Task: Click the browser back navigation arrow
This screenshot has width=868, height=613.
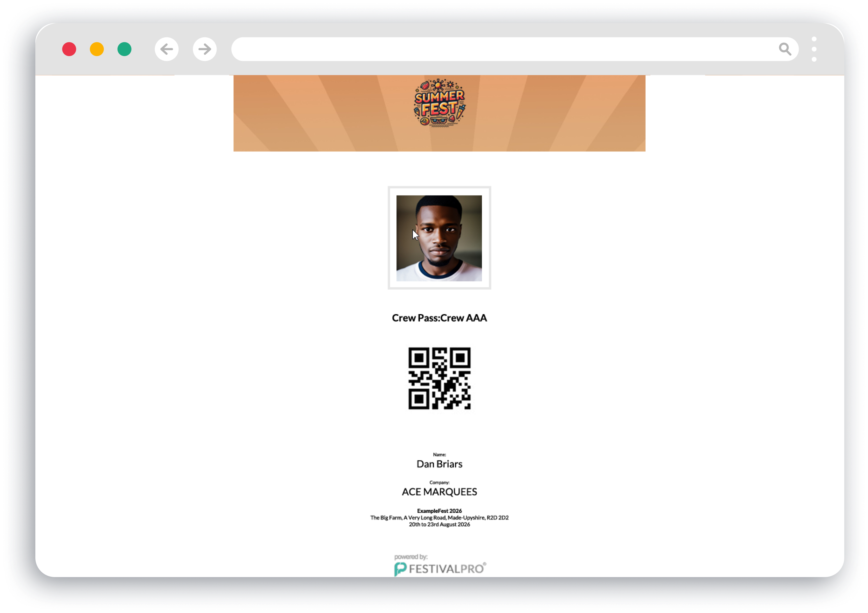Action: coord(166,49)
